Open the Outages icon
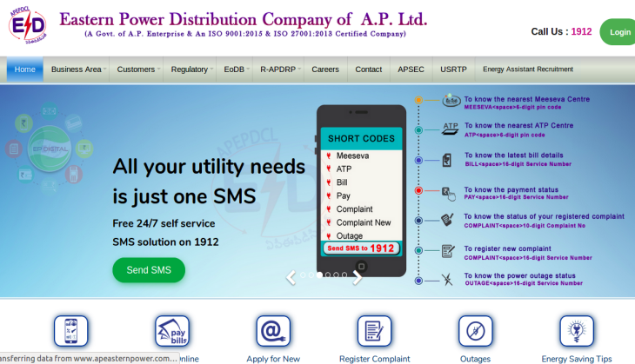Screen dimensions: 635x364 point(476,331)
